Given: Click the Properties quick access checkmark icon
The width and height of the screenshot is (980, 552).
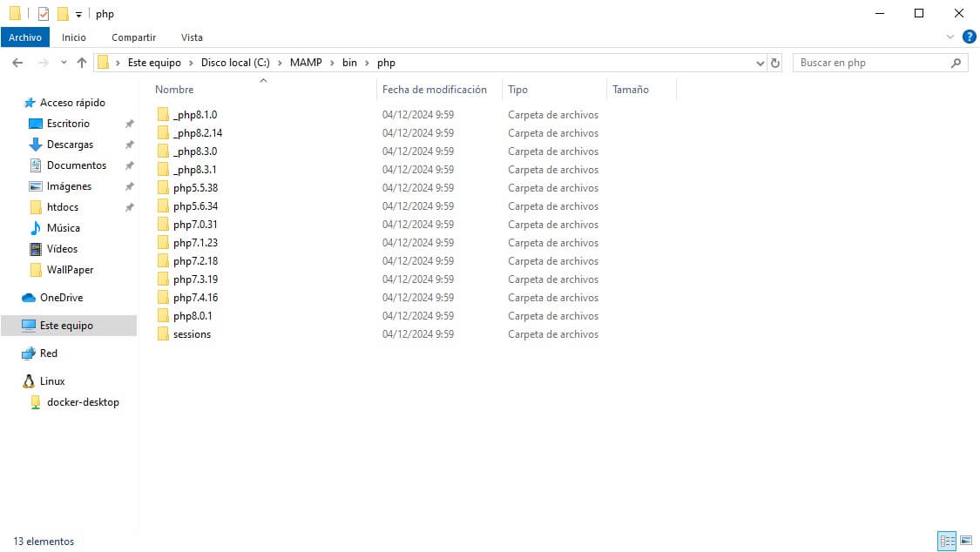Looking at the screenshot, I should pyautogui.click(x=44, y=14).
